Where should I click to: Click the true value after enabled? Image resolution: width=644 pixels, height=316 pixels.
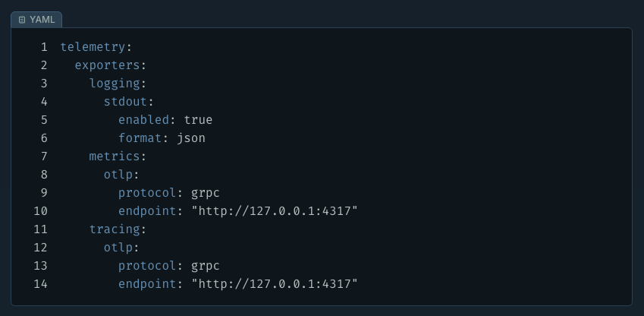point(198,120)
